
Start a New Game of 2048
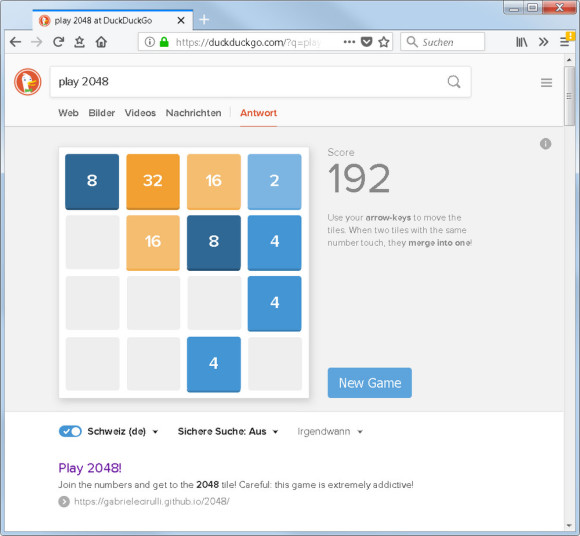(x=370, y=383)
